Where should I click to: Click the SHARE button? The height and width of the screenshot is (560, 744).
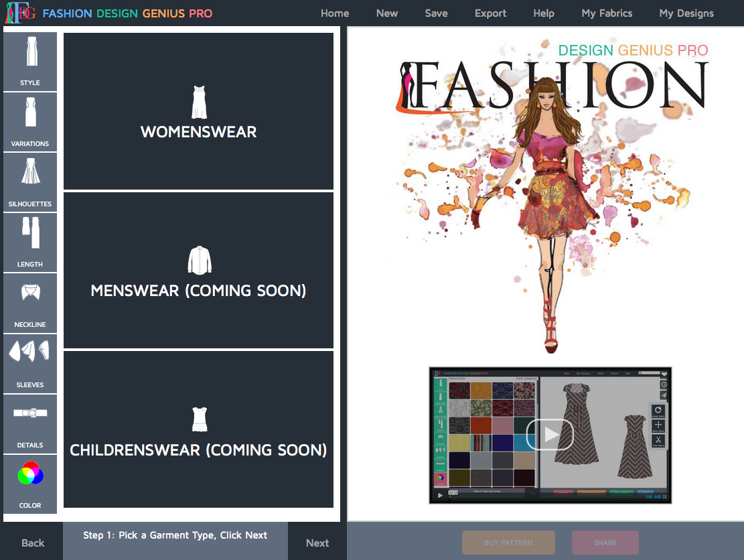coord(605,543)
